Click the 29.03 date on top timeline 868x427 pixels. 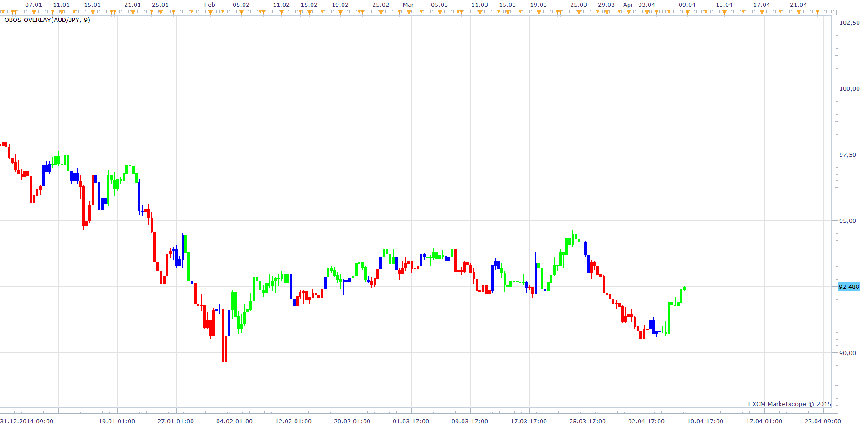(607, 5)
